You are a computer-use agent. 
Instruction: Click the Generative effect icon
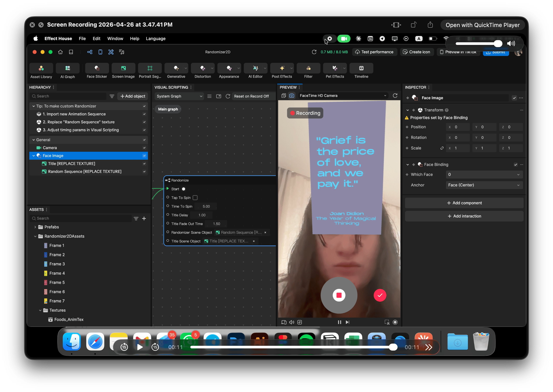[x=176, y=68]
